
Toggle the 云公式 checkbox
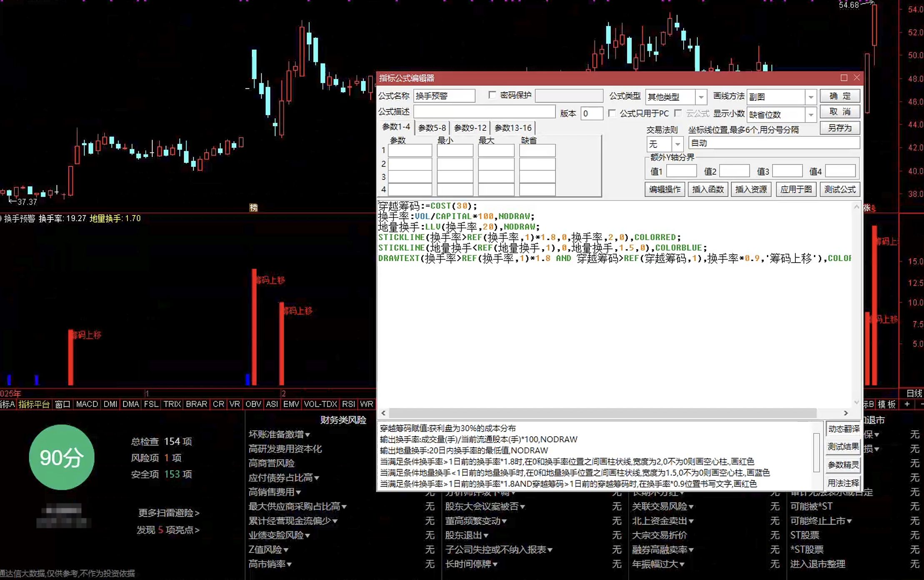(x=678, y=113)
